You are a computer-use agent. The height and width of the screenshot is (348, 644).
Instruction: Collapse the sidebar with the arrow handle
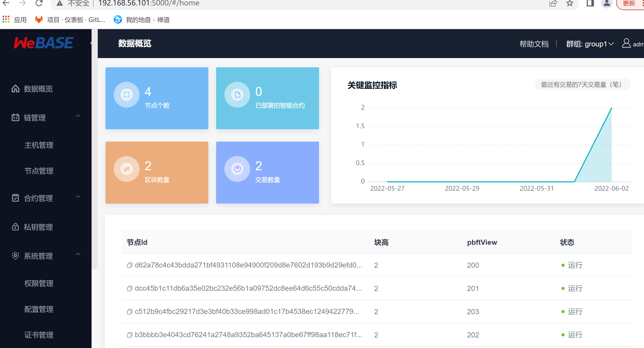coord(91,43)
